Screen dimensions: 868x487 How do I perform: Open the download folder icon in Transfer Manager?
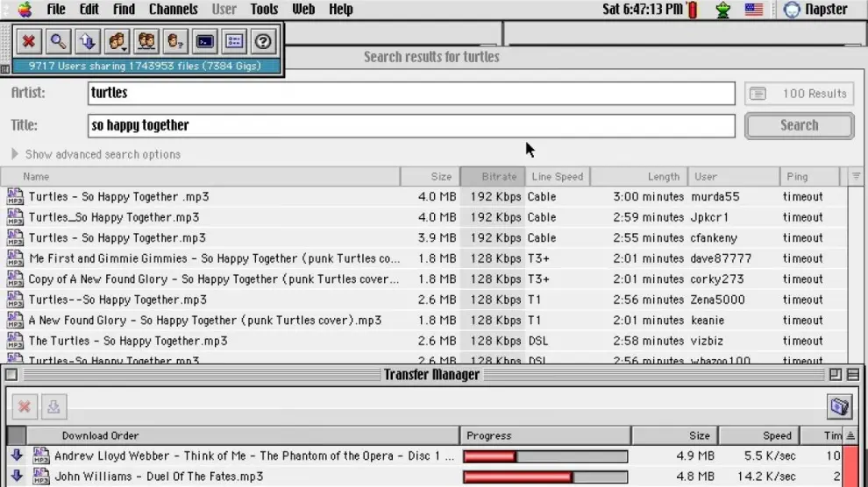click(840, 406)
